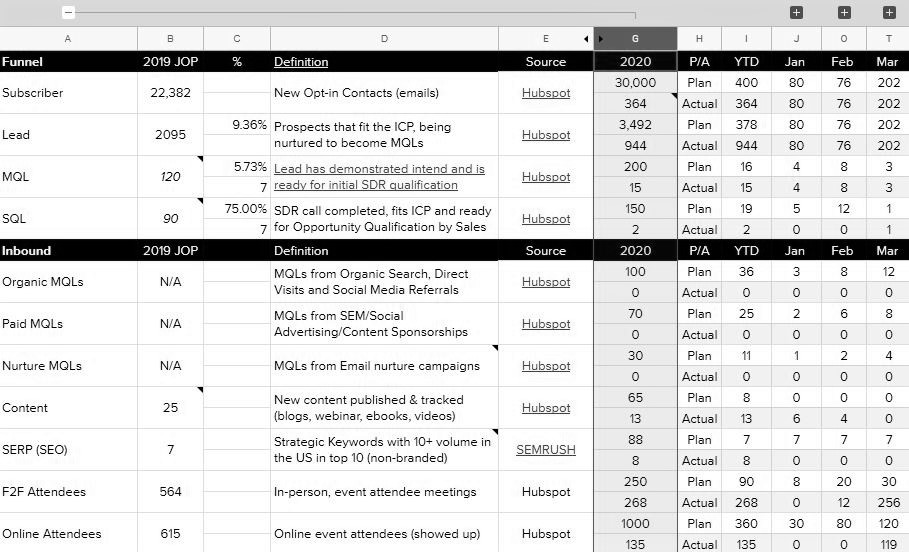Expand the column group above column O
This screenshot has width=909, height=552.
click(x=844, y=12)
